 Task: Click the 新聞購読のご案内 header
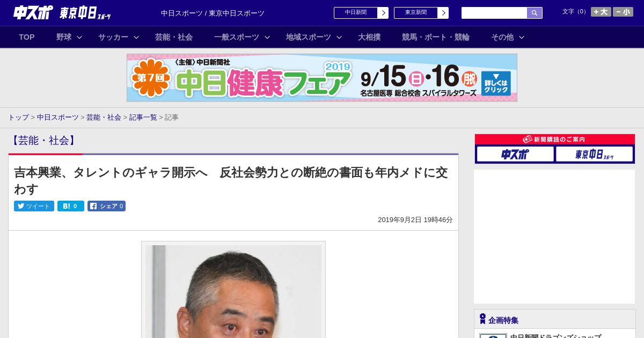coord(555,139)
